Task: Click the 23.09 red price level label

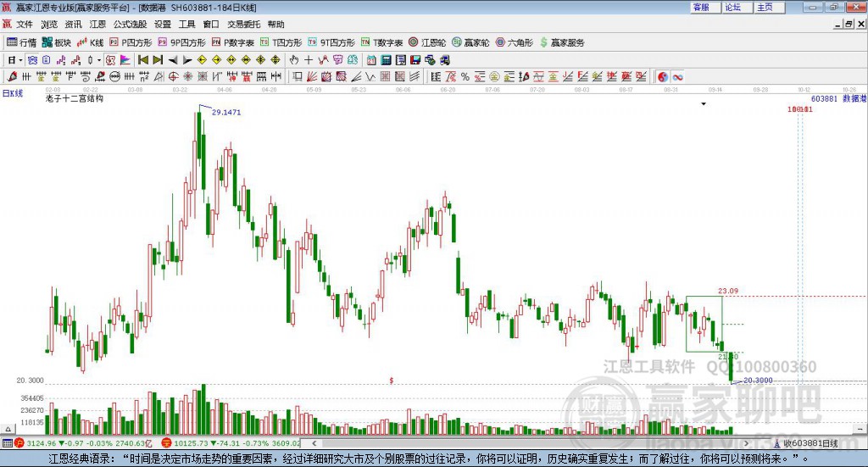Action: [728, 291]
